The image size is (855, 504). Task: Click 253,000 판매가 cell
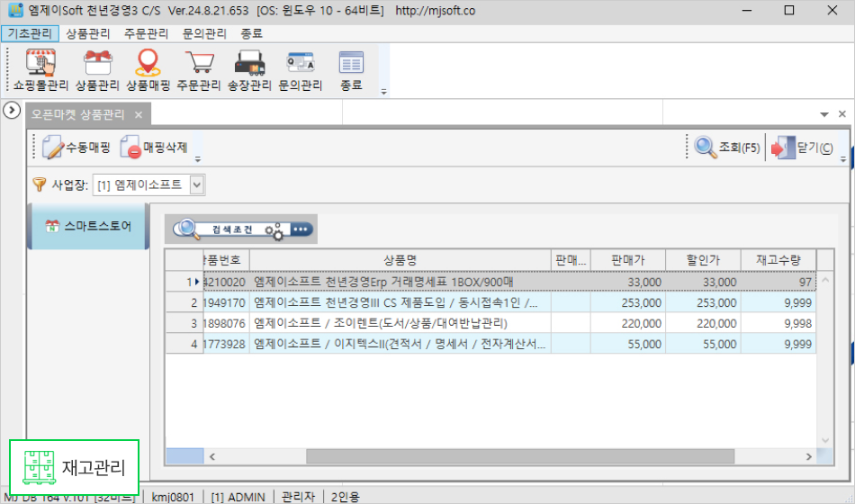(627, 302)
